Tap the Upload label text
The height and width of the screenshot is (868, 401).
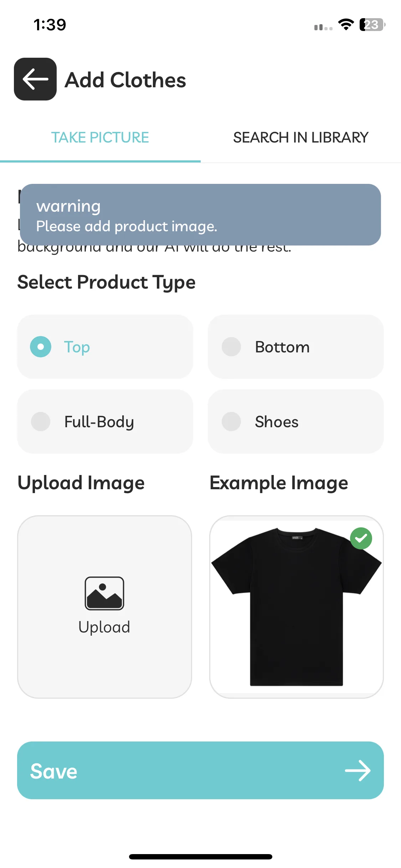(x=104, y=627)
